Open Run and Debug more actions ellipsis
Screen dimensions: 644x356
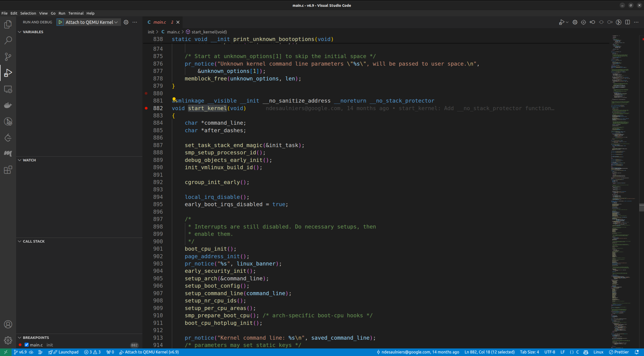(135, 22)
